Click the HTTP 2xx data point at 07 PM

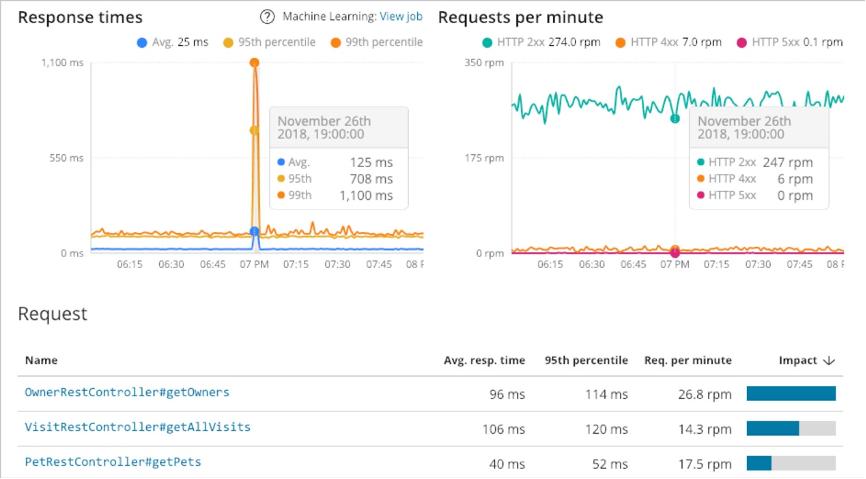[675, 118]
